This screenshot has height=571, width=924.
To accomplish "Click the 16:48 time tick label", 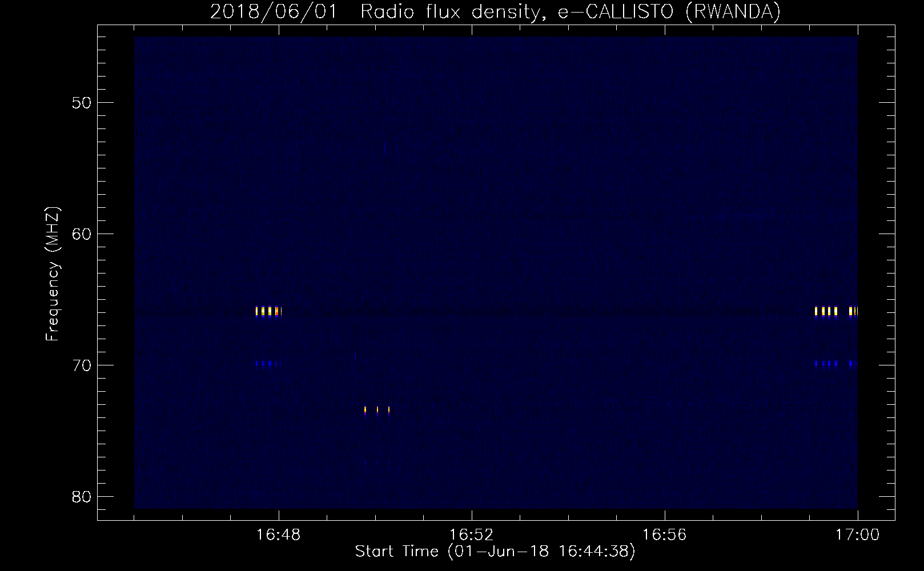I will [x=279, y=535].
